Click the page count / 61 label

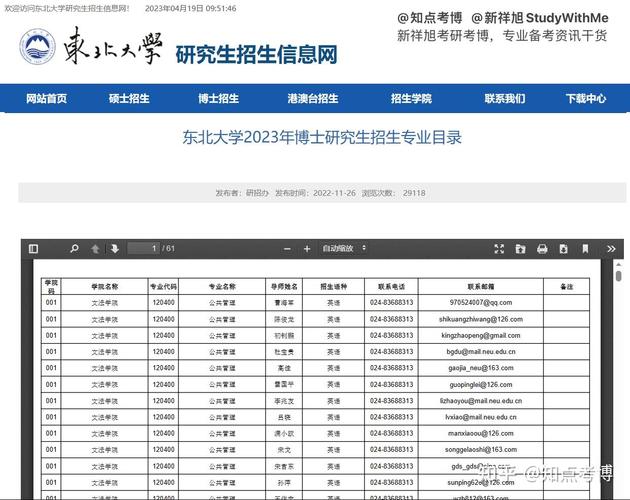(x=169, y=248)
